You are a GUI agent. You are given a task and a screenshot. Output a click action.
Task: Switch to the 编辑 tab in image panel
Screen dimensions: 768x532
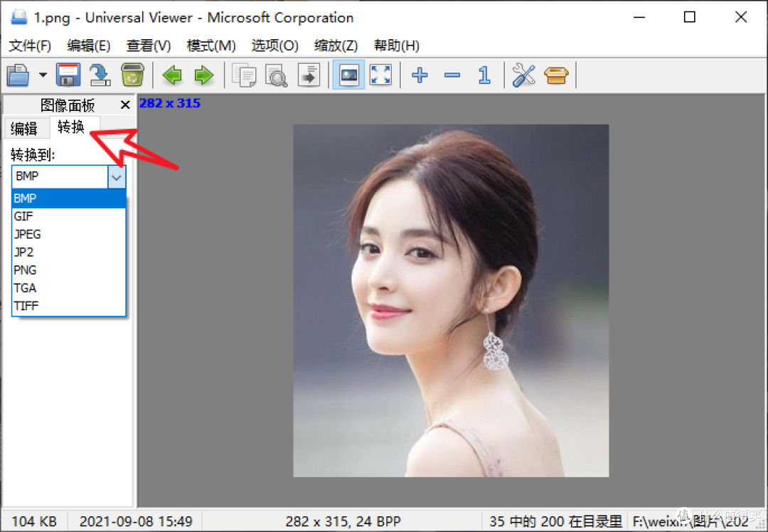tap(24, 128)
